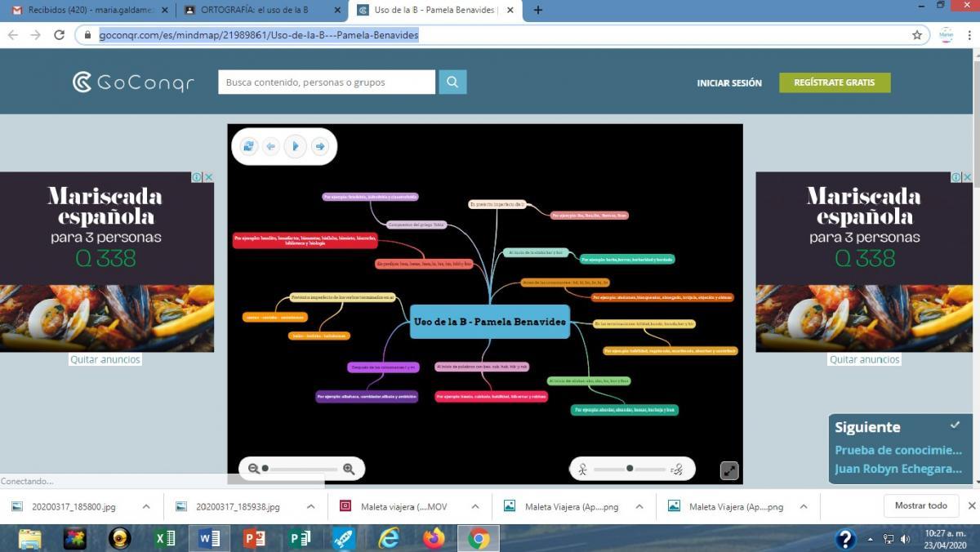This screenshot has height=552, width=980.
Task: Click the Al inicio de la sílaba bar node
Action: pyautogui.click(x=535, y=252)
